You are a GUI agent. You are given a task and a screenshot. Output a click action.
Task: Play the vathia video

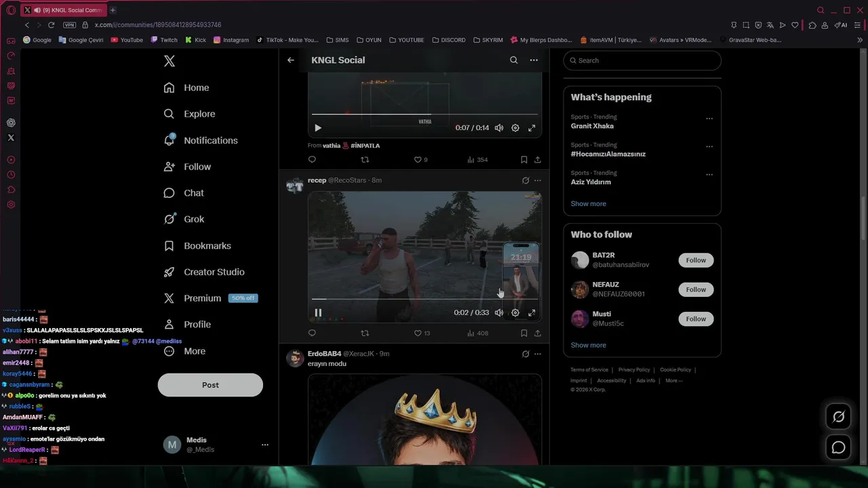318,127
